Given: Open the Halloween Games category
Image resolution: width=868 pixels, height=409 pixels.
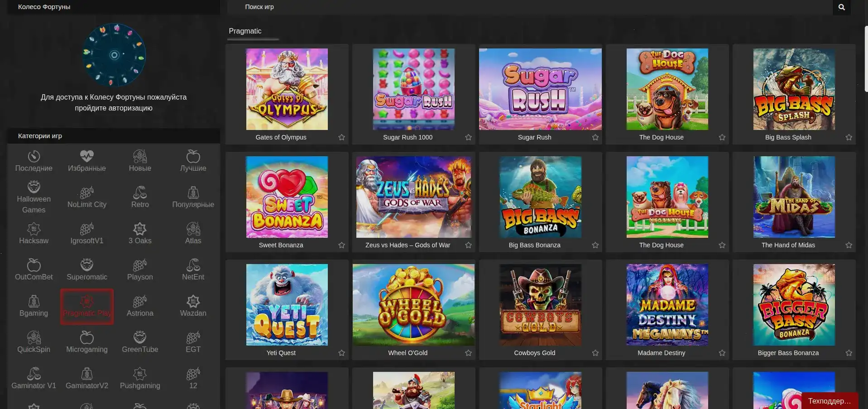Looking at the screenshot, I should 34,197.
